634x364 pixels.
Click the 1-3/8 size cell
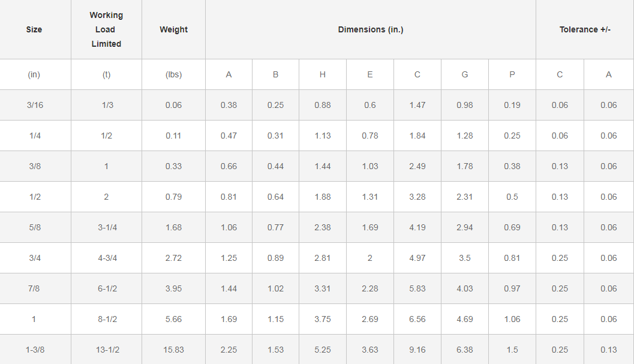pyautogui.click(x=35, y=350)
